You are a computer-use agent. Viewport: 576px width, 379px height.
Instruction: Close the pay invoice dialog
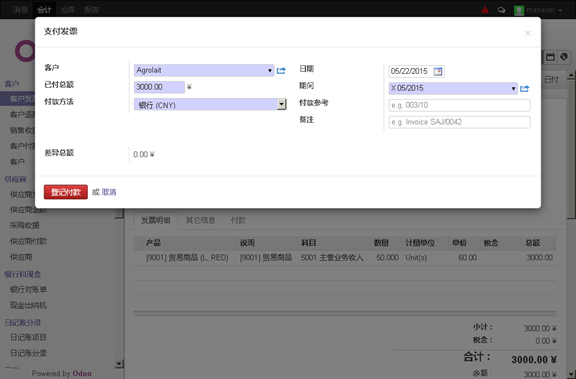click(x=528, y=33)
